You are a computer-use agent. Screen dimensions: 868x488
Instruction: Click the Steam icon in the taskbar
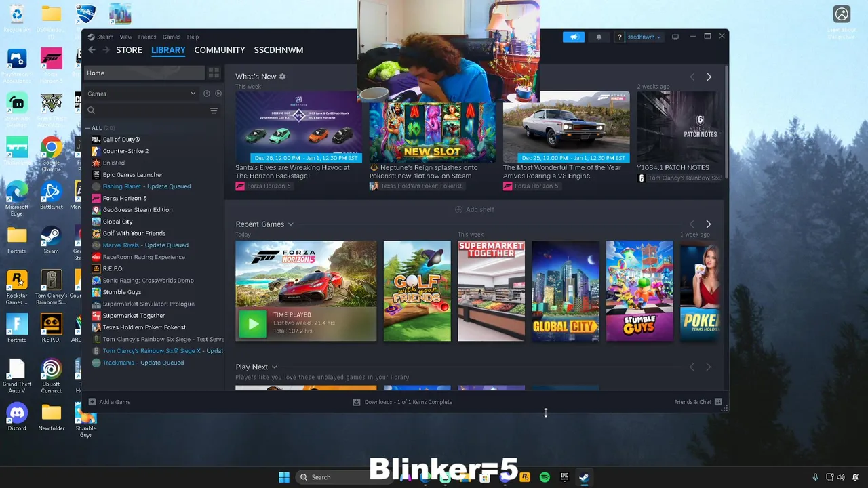[584, 477]
